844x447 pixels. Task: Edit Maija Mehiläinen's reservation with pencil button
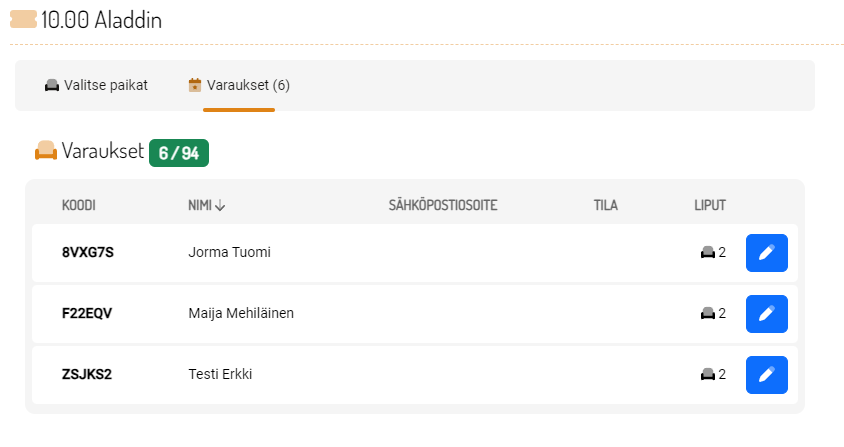coord(766,314)
